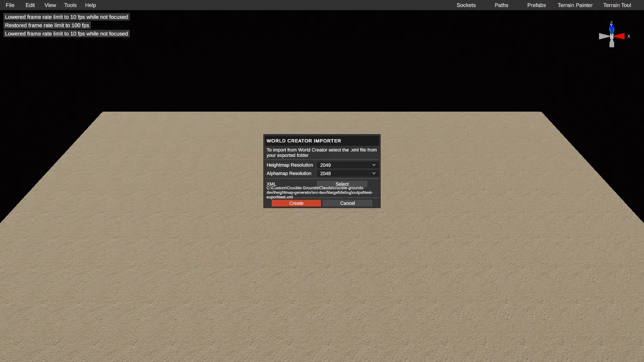Screen dimensions: 644x362
Task: Click the Alphamap Resolution chevron arrow
Action: click(374, 173)
